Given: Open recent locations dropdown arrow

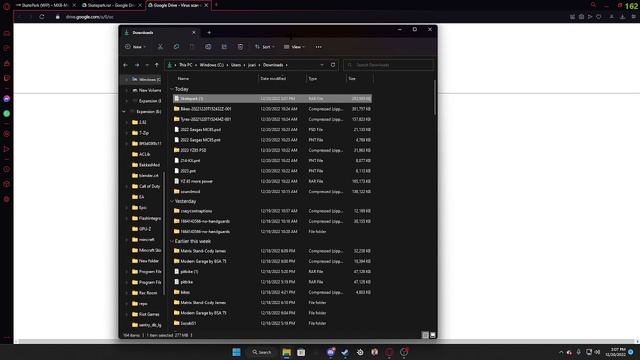Looking at the screenshot, I should click(147, 65).
